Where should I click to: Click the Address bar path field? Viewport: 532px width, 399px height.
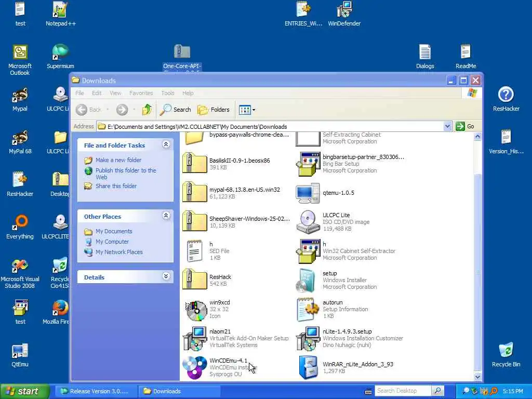(270, 127)
